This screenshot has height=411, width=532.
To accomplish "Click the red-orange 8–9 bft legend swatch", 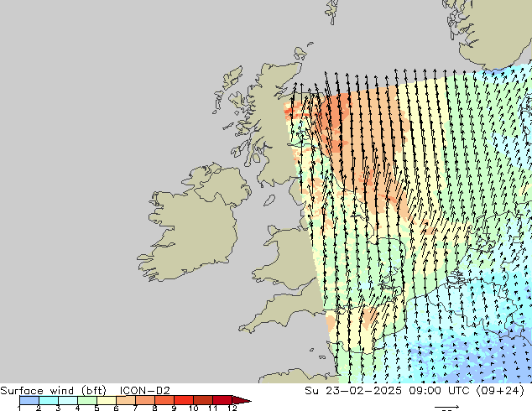I will pos(164,400).
